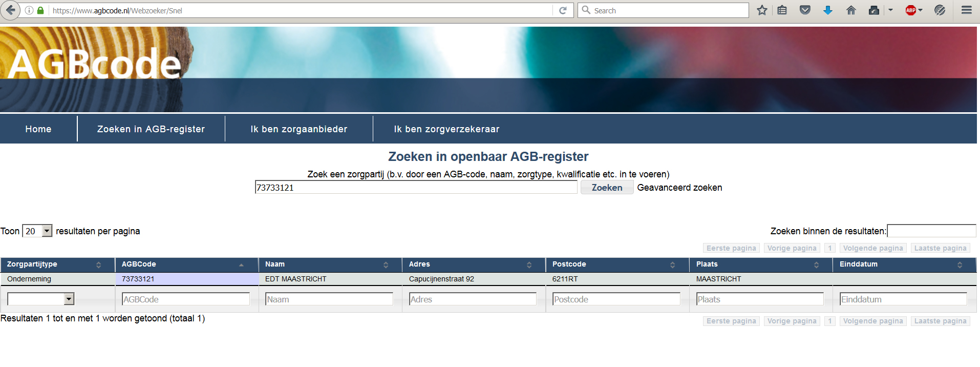Screen dimensions: 980x367
Task: Open Ik ben zorgaanbieder menu
Action: coord(299,129)
